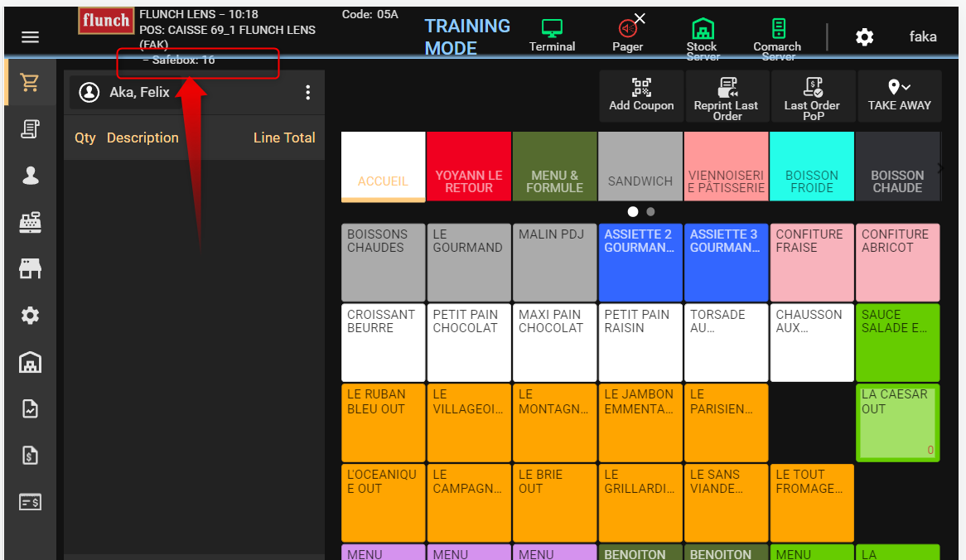Open the receipt list sidebar icon
This screenshot has width=966, height=560.
coord(30,128)
